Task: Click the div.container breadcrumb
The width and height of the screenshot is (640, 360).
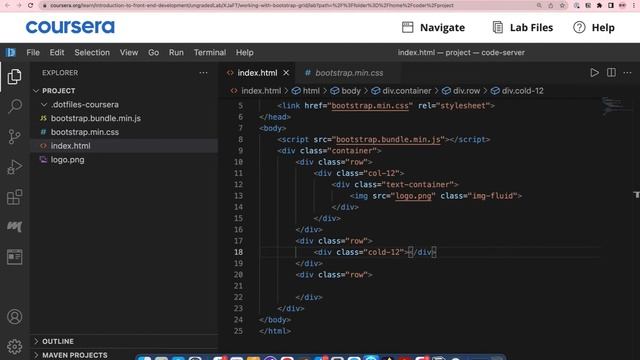Action: coord(407,91)
